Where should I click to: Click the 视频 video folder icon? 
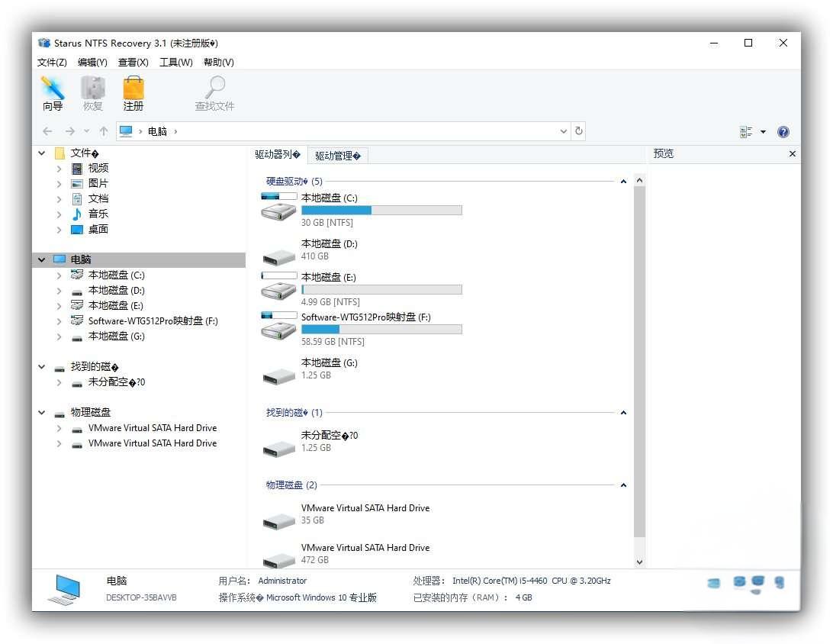point(77,169)
